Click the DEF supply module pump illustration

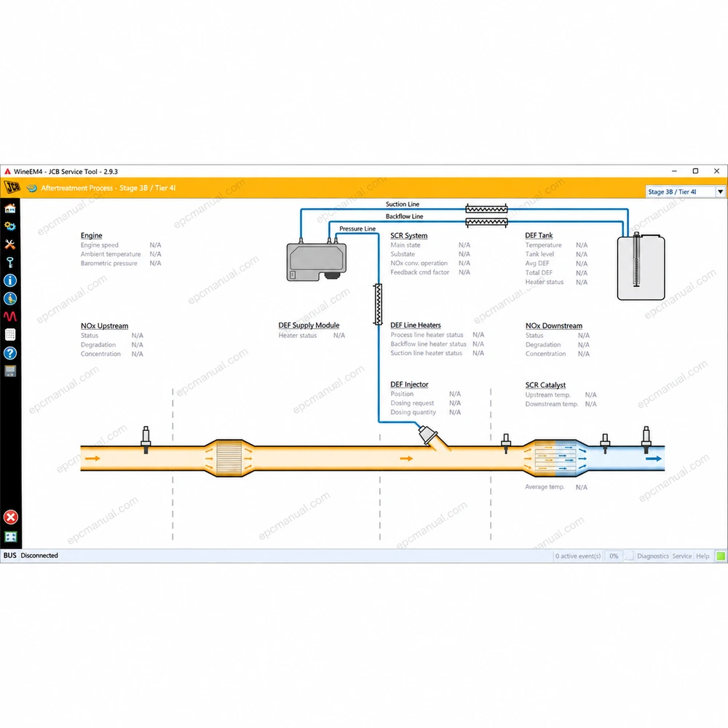click(x=317, y=261)
